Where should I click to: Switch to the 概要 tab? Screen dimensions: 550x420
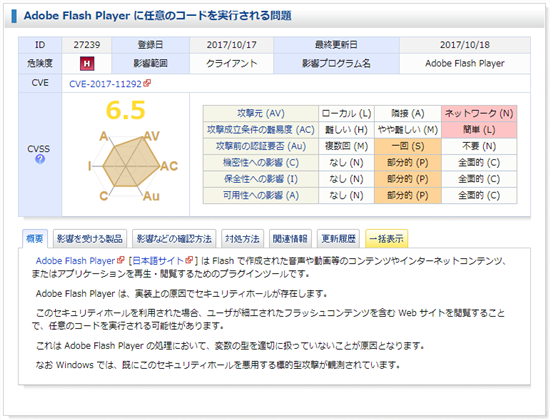(35, 239)
